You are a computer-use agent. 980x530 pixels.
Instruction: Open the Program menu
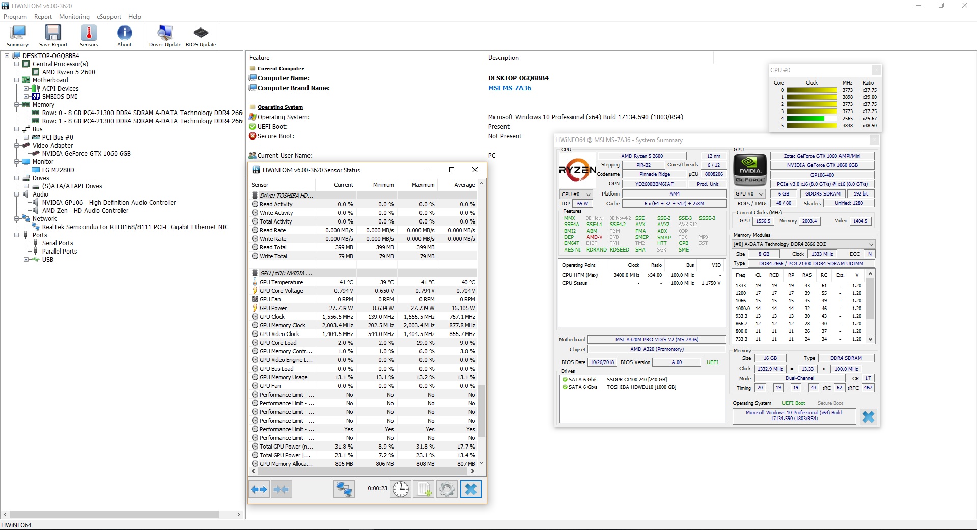pos(15,17)
